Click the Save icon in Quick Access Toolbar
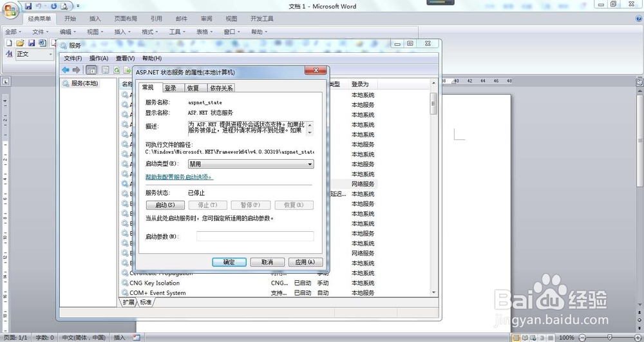The image size is (644, 342). (x=28, y=6)
